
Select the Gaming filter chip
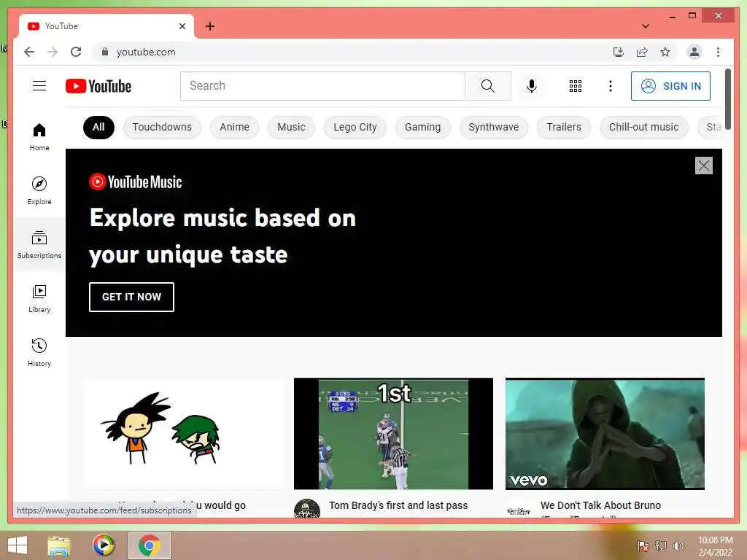tap(422, 127)
